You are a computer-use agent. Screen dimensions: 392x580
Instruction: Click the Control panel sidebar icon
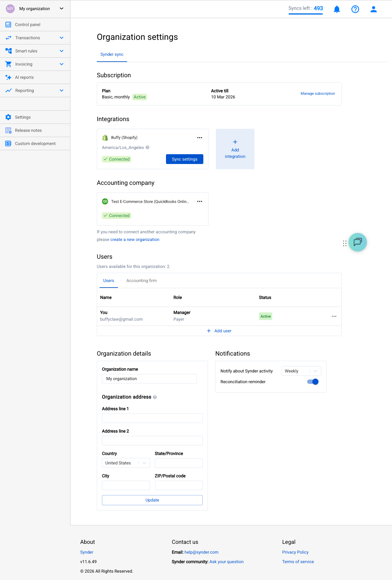[8, 25]
